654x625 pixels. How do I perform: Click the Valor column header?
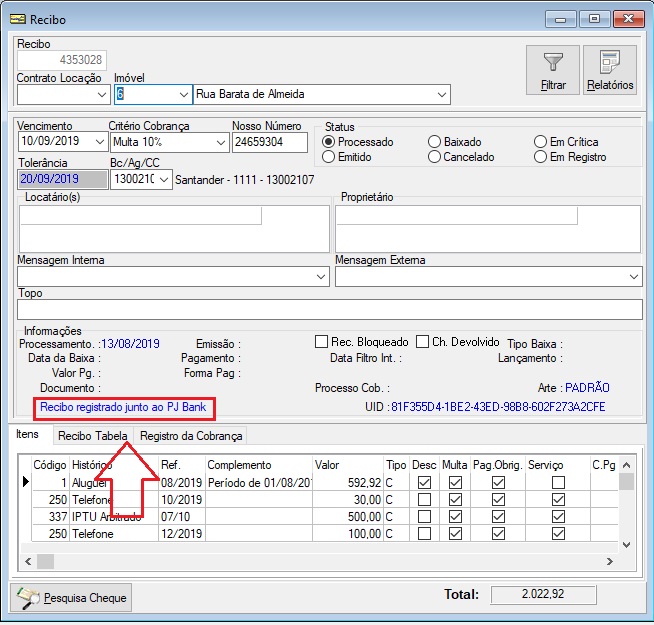[x=348, y=465]
